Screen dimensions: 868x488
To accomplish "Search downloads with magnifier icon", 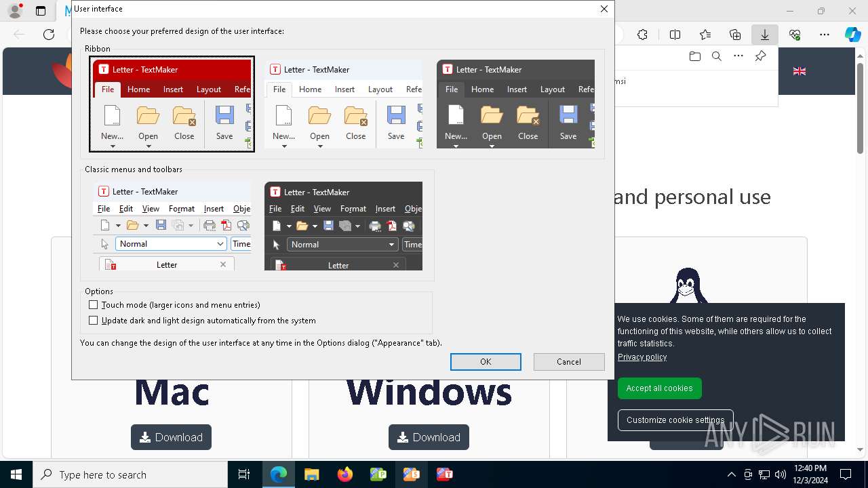I will coord(717,56).
